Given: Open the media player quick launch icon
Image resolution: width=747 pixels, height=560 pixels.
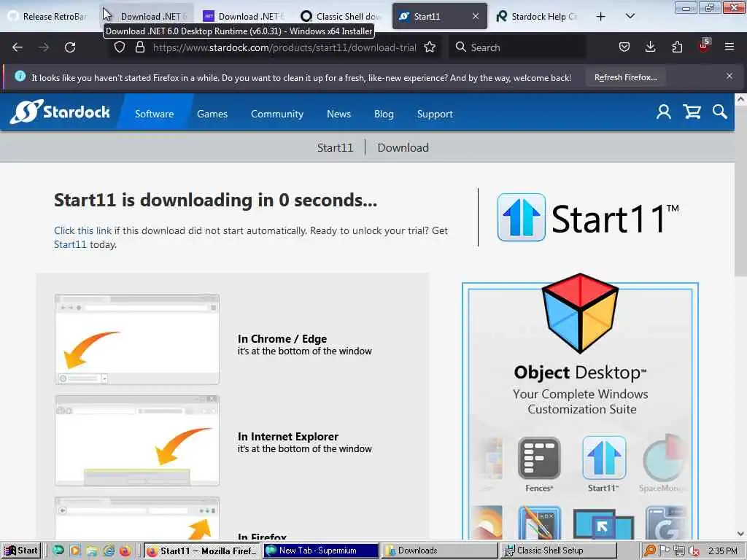Looking at the screenshot, I should coord(75,551).
